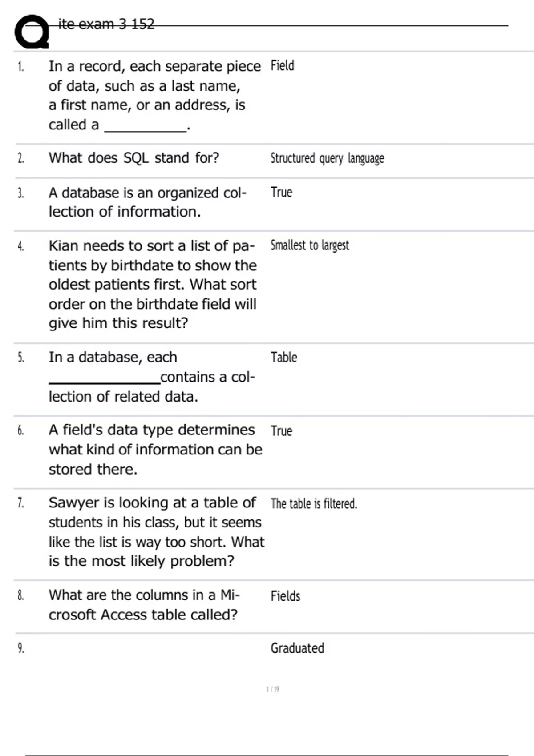Select the answer 'Field' for question 1
Screen dimensions: 534x756
[282, 66]
